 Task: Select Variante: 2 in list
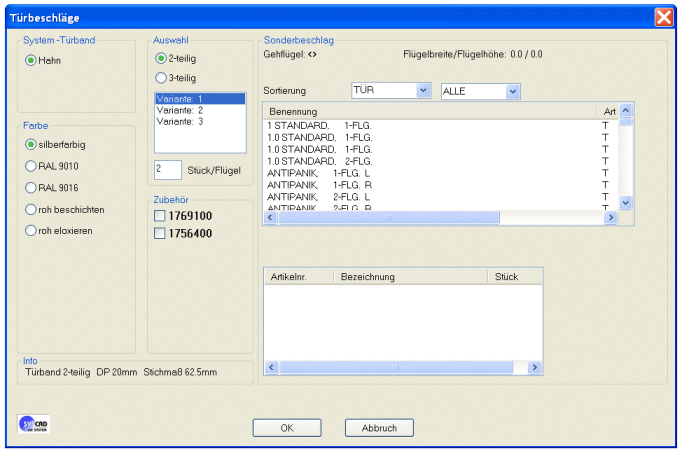click(x=180, y=110)
